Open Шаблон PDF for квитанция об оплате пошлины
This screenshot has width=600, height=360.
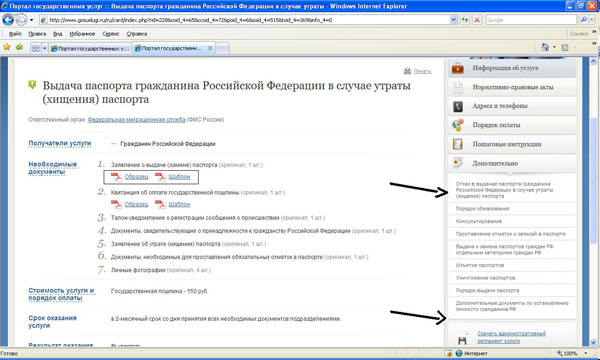(x=179, y=204)
